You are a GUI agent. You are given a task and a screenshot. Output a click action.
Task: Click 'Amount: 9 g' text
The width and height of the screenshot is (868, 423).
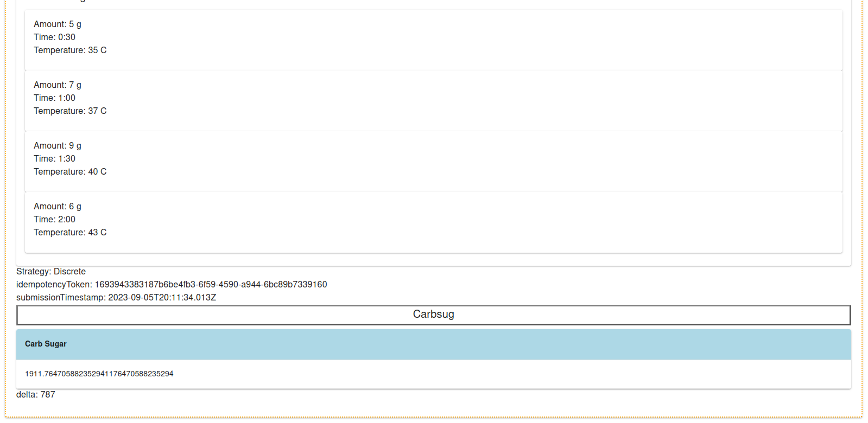[x=58, y=145]
